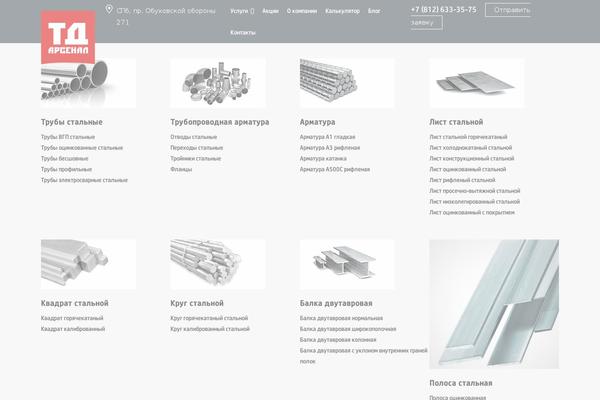Open the I-beam thumbnail image
Image resolution: width=600 pixels, height=400 pixels.
click(x=347, y=264)
